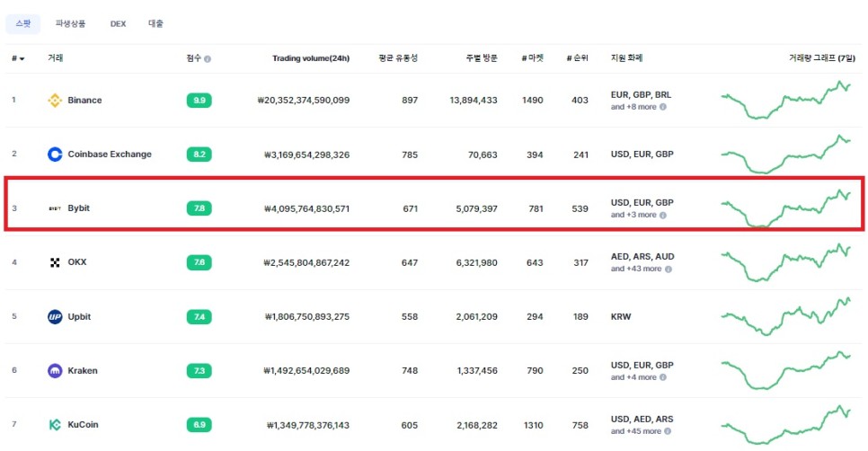
Task: Click Upbit score badge 7.4
Action: (x=199, y=317)
